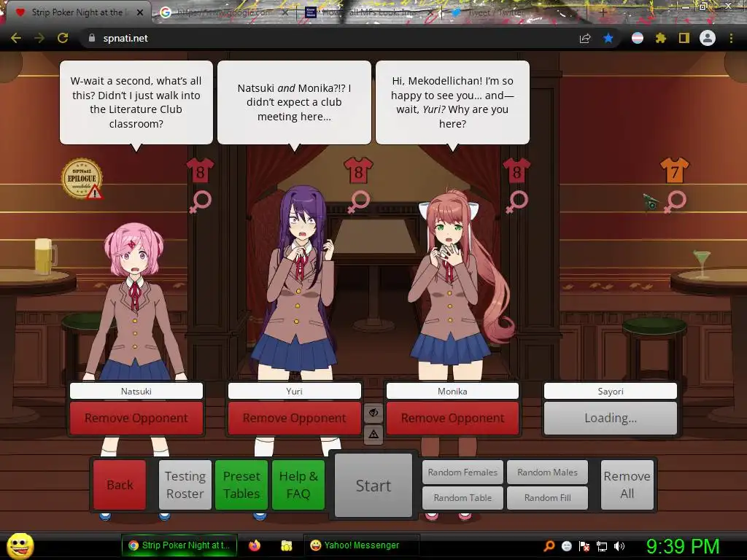Open the Extensions puzzle icon
The height and width of the screenshot is (560, 747).
pos(660,38)
